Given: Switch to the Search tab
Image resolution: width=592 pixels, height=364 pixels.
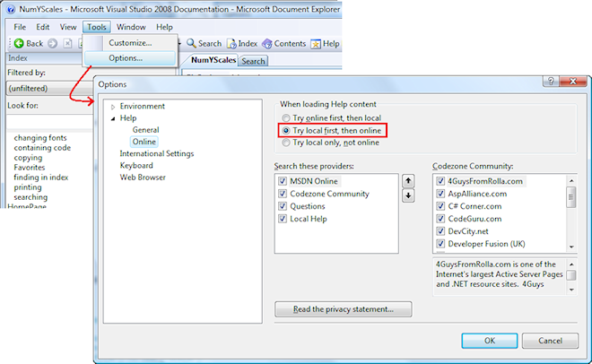Looking at the screenshot, I should click(x=253, y=61).
